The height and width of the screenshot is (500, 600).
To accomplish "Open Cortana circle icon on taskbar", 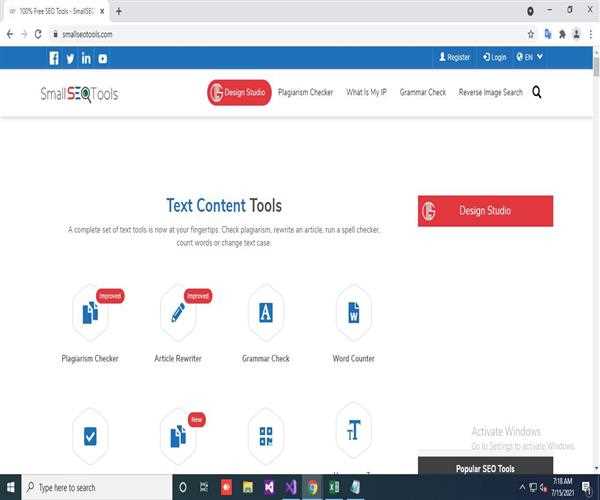I will [183, 487].
